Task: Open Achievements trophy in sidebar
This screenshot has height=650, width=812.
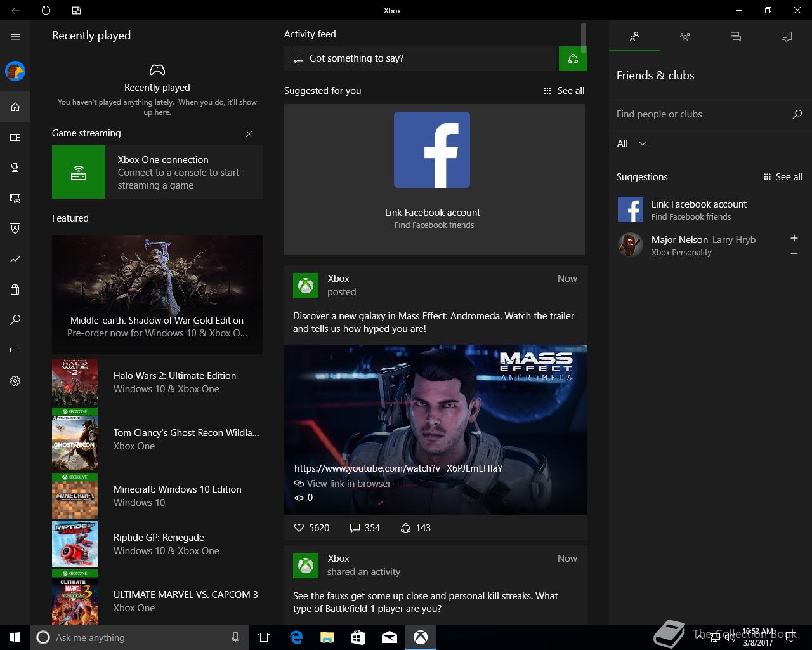Action: pyautogui.click(x=15, y=168)
